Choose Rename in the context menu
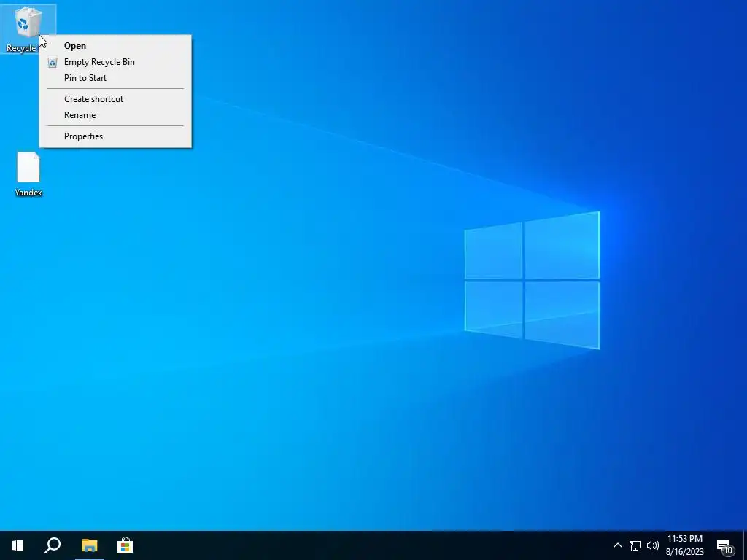Image resolution: width=747 pixels, height=560 pixels. (x=115, y=115)
